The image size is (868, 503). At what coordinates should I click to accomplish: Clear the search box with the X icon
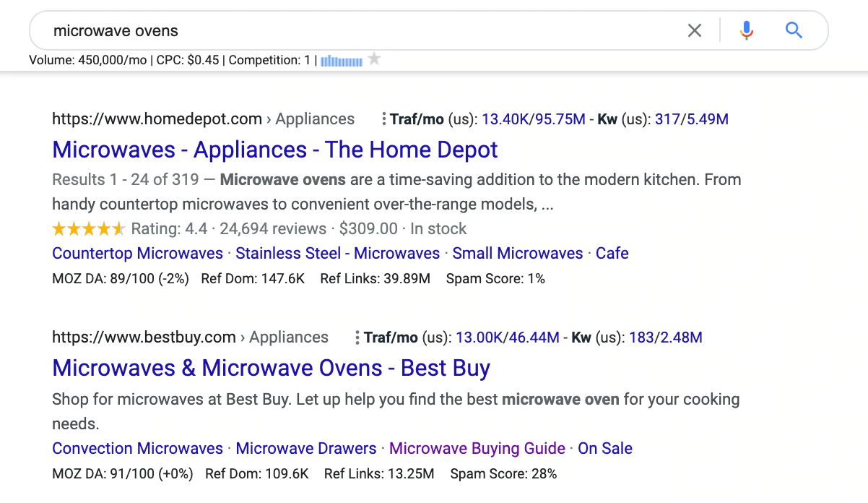[x=694, y=30]
